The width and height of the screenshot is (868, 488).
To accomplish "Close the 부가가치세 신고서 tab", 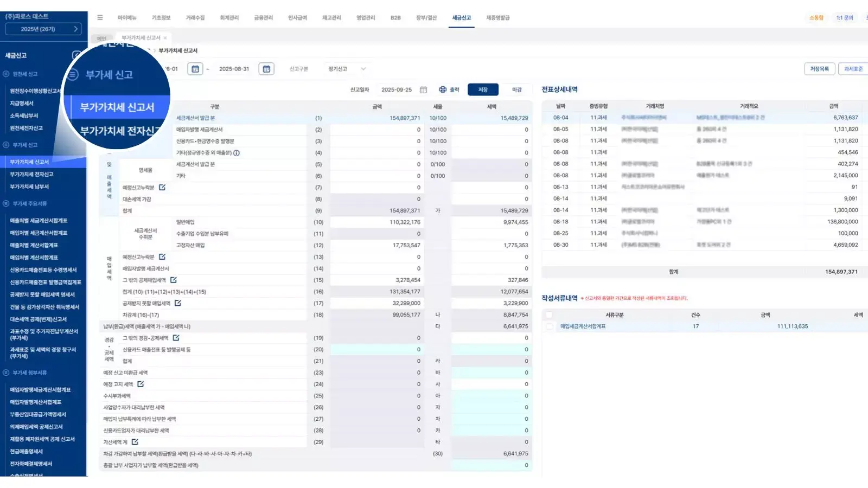I will [x=165, y=38].
